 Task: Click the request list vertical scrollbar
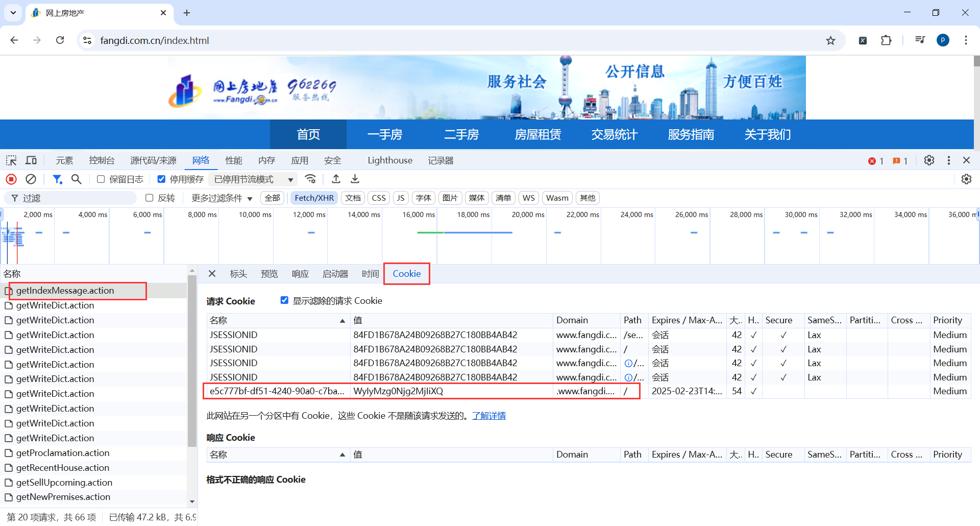(192, 361)
